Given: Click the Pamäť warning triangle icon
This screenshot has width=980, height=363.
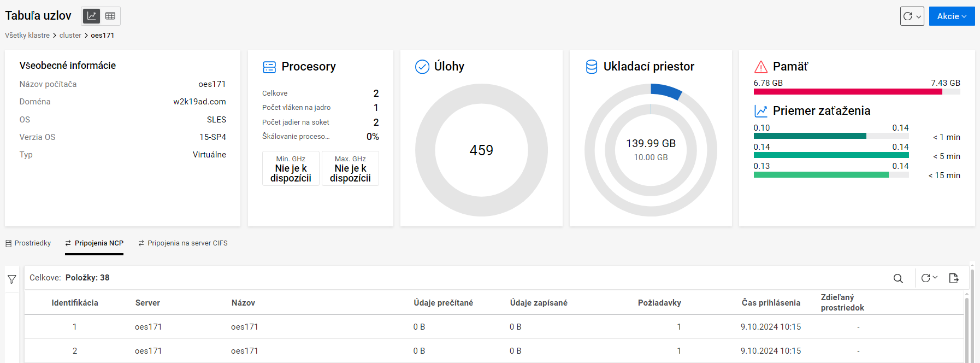Looking at the screenshot, I should (760, 67).
